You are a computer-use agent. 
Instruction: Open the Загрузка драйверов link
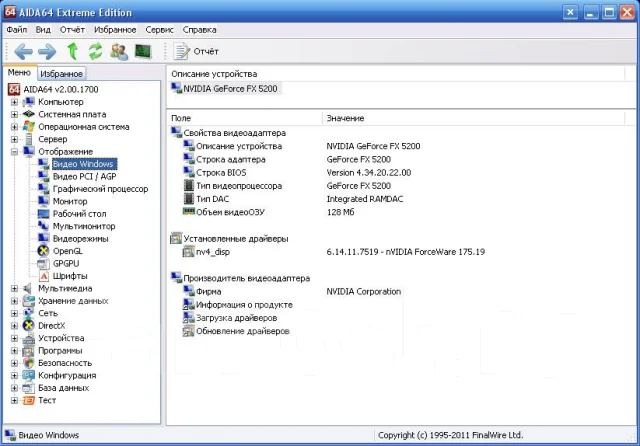(x=236, y=318)
